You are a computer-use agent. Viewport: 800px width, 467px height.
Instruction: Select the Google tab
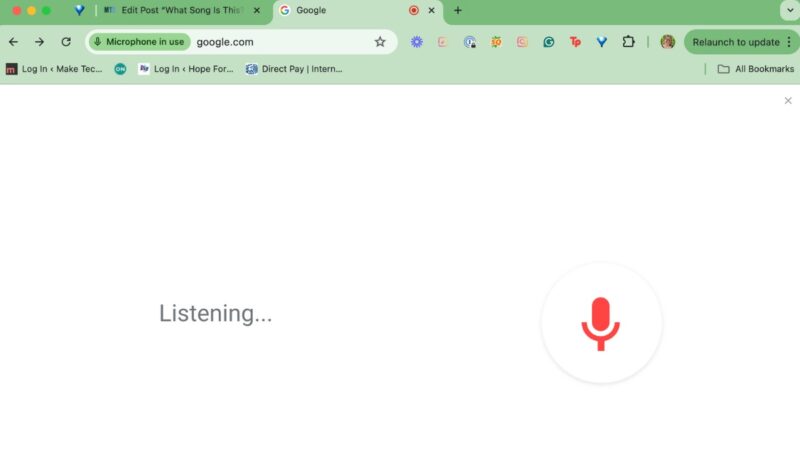coord(357,10)
